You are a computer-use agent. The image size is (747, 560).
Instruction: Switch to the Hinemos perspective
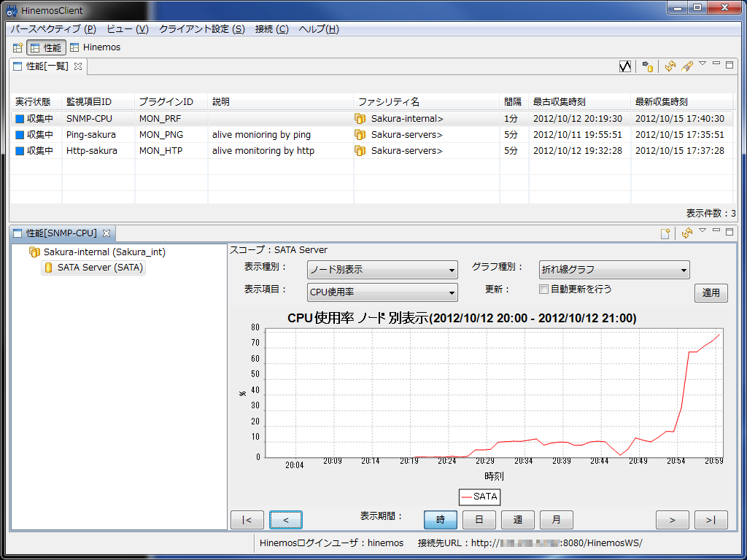[96, 47]
